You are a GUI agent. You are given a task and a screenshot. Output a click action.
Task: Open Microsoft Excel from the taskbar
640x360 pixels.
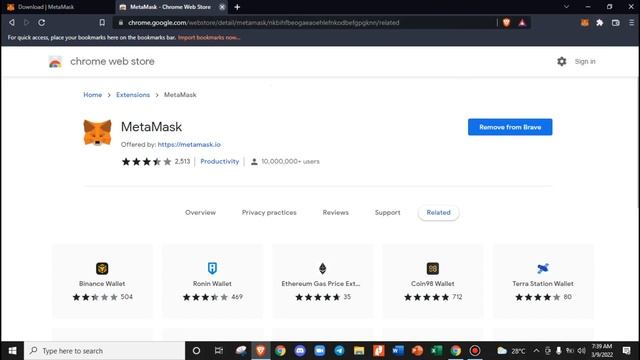tap(437, 351)
